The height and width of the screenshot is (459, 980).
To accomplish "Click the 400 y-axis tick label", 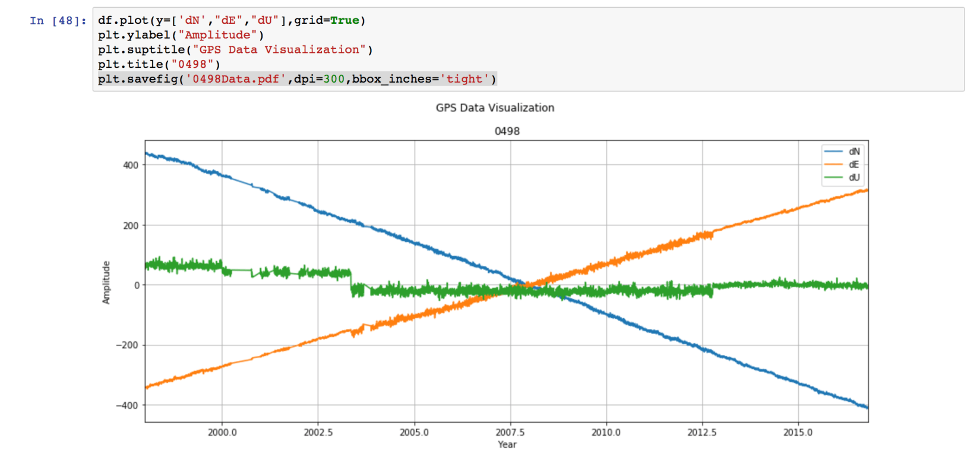I will tap(131, 165).
